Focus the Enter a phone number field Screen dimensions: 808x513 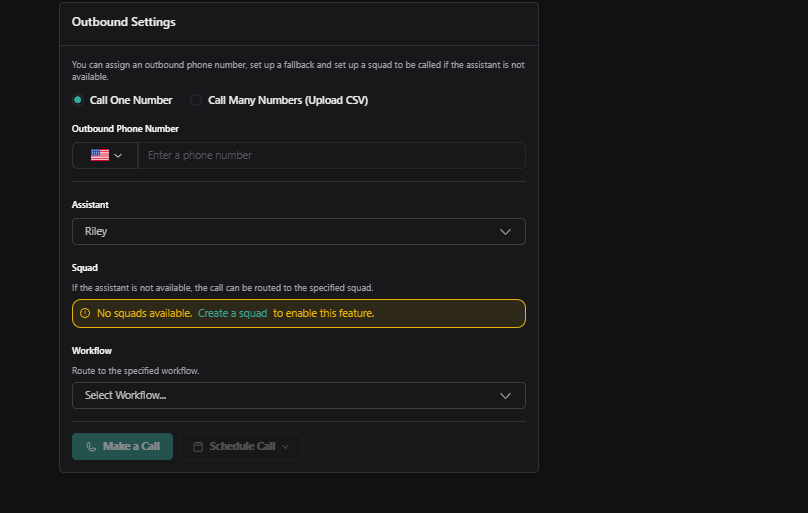[x=330, y=155]
